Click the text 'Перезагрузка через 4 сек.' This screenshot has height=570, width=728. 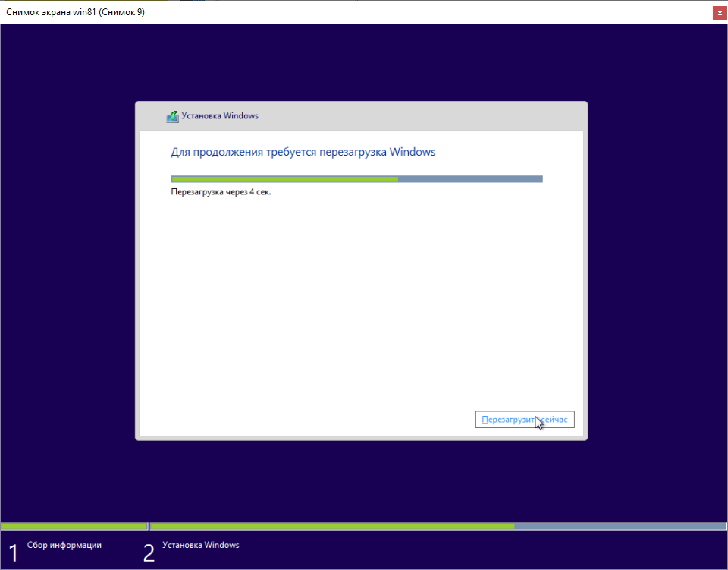(221, 192)
